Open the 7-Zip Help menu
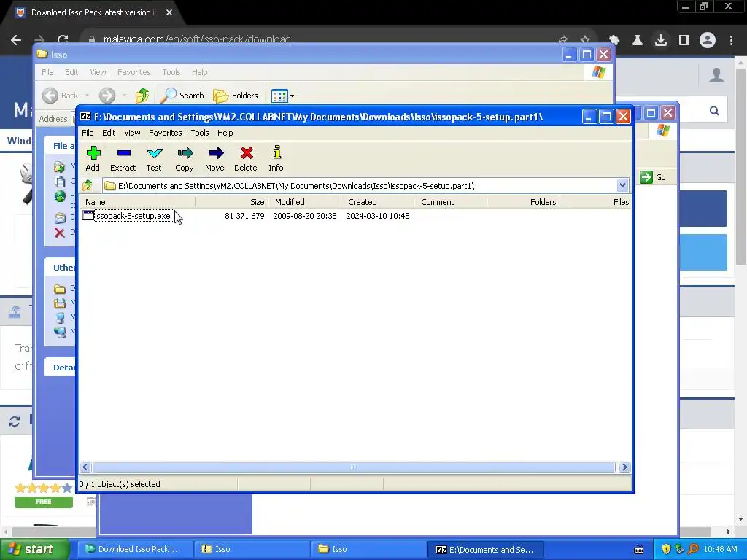 point(225,133)
